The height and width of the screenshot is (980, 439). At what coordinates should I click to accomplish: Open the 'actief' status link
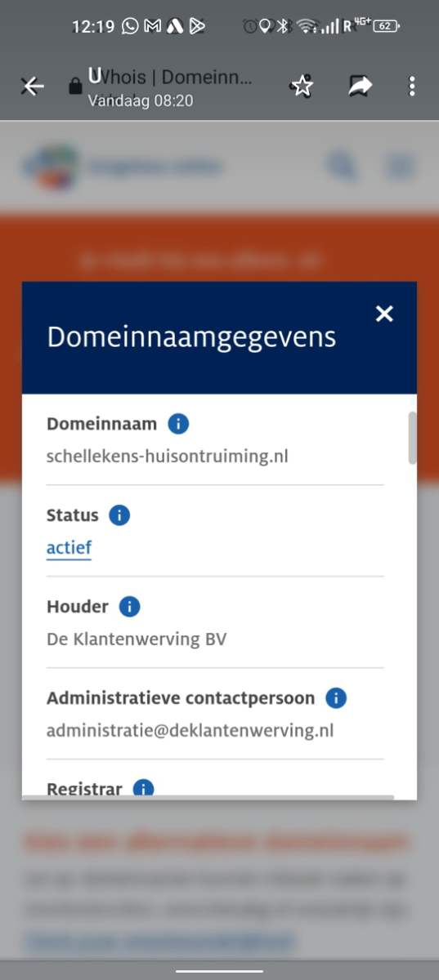(69, 548)
